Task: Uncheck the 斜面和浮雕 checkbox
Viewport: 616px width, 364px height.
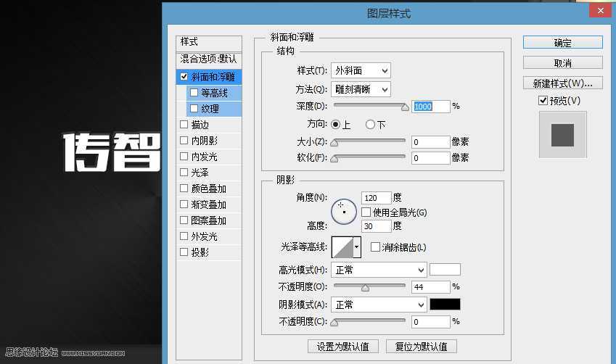Action: coord(184,76)
